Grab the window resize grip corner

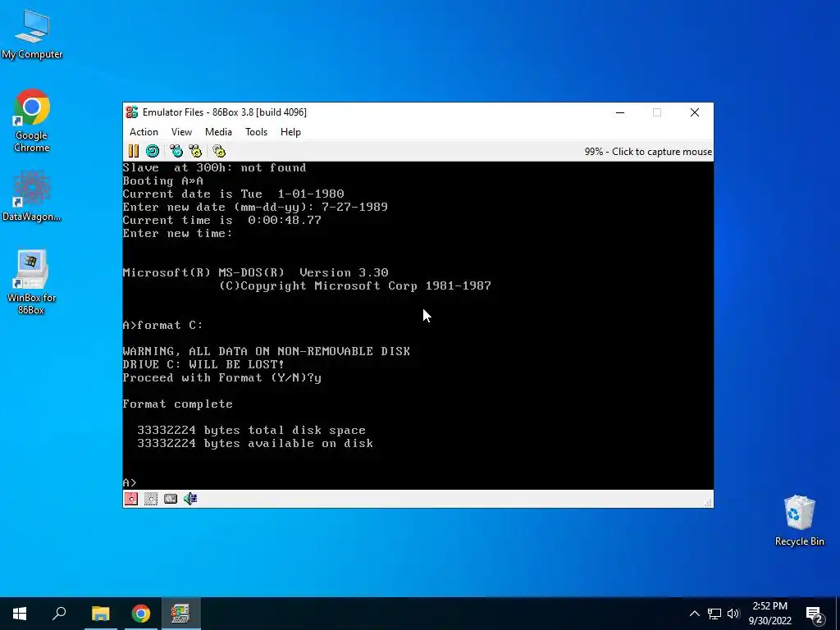click(x=708, y=503)
